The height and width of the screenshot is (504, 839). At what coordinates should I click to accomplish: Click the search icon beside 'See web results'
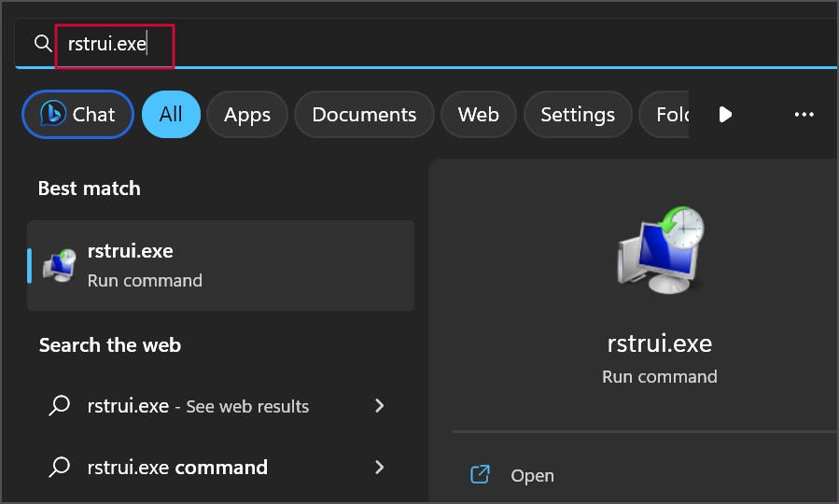tap(60, 406)
